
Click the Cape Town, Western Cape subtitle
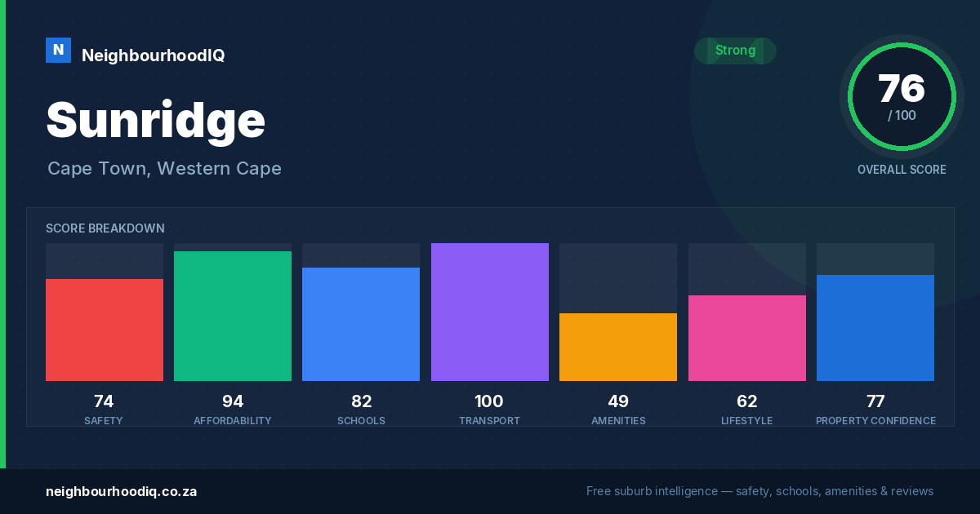164,169
